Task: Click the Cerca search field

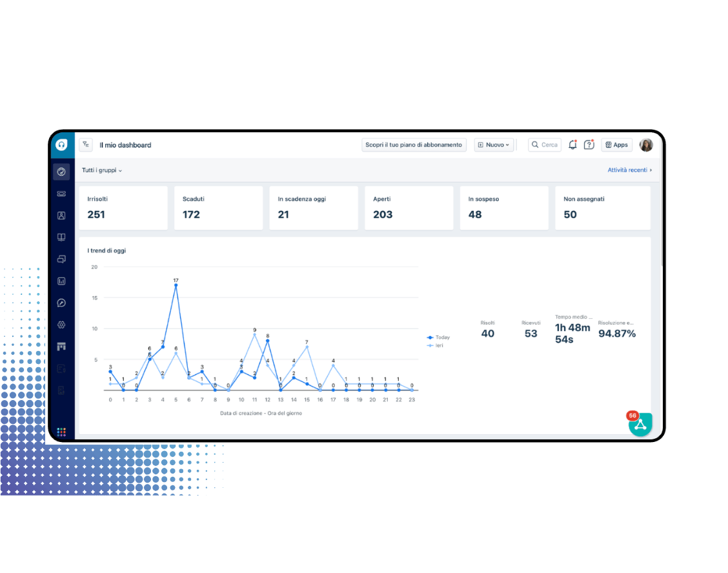Action: click(545, 145)
